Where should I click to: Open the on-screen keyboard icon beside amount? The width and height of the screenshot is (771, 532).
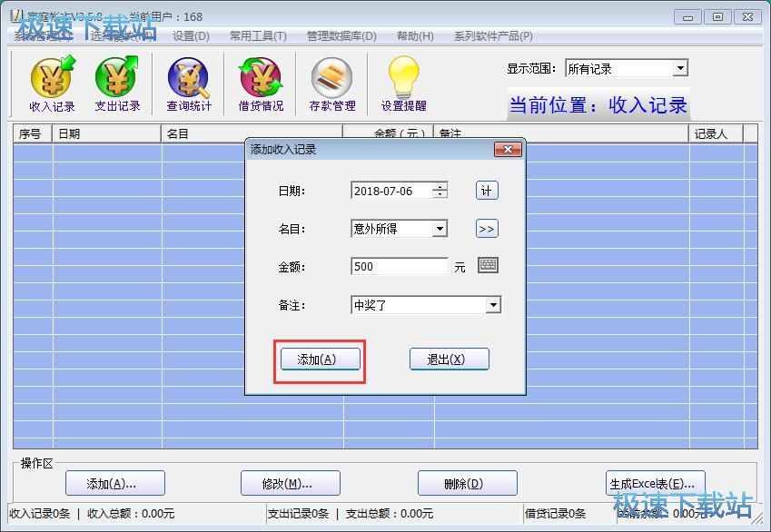point(488,265)
